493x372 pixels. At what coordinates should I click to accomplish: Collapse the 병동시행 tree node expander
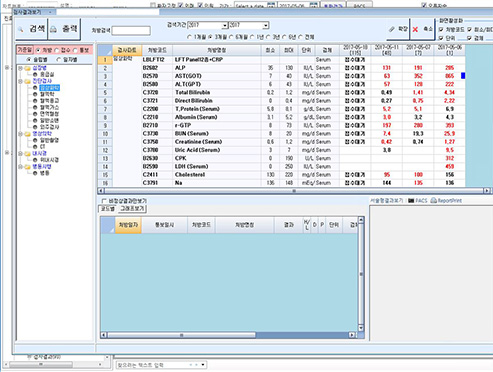coord(21,167)
